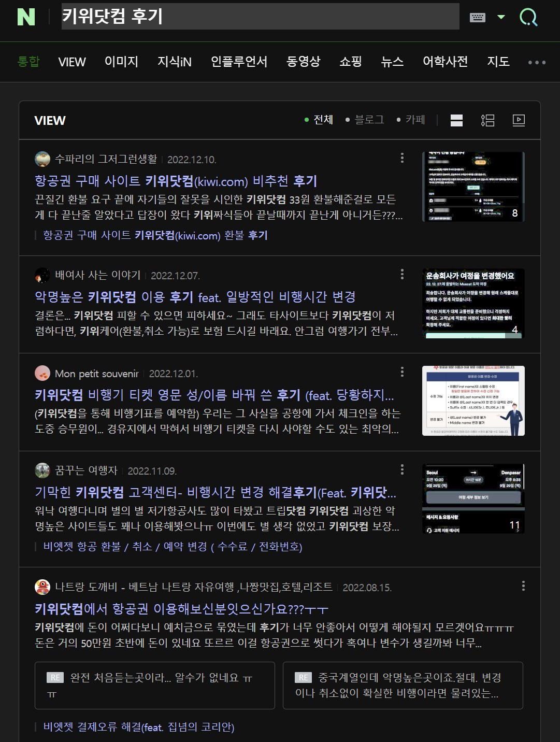The image size is (560, 742).
Task: Open related link 비엣젯 항공 환불 / 취소 / 예약 변경
Action: [173, 547]
